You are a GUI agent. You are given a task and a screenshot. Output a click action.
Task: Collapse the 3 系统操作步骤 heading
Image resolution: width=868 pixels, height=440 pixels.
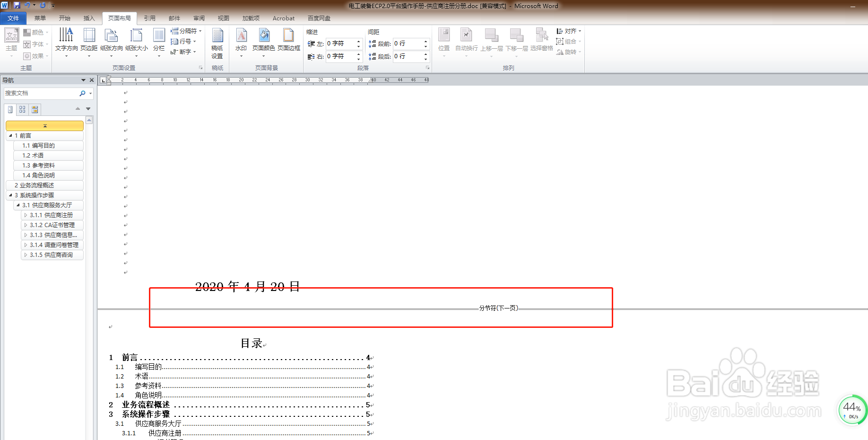pyautogui.click(x=10, y=195)
